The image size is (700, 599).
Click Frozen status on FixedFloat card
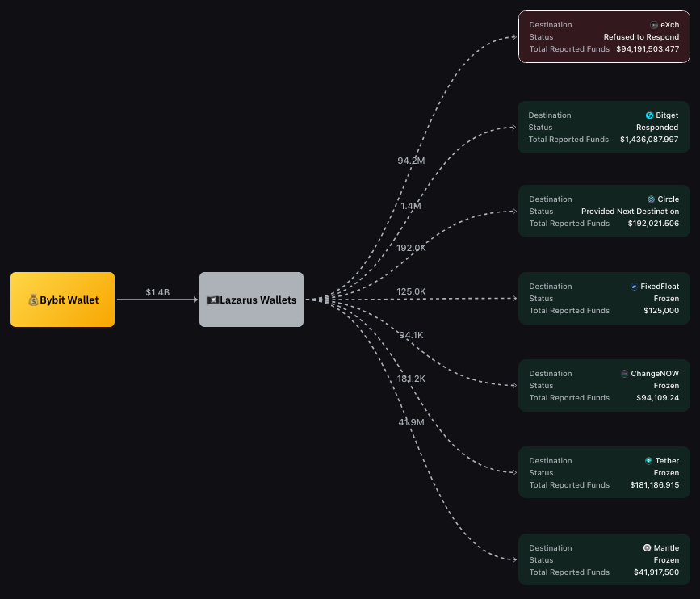(x=666, y=299)
